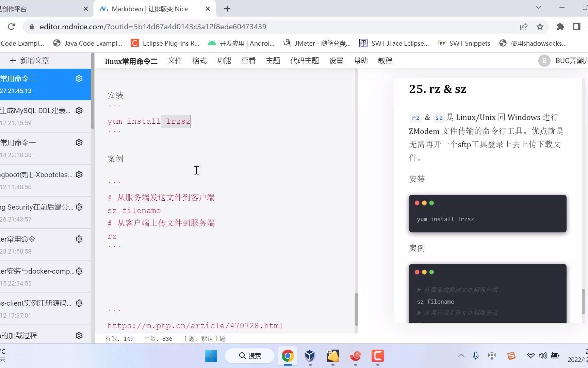588x368 pixels.
Task: Select the docker-comp article
Action: (x=45, y=277)
